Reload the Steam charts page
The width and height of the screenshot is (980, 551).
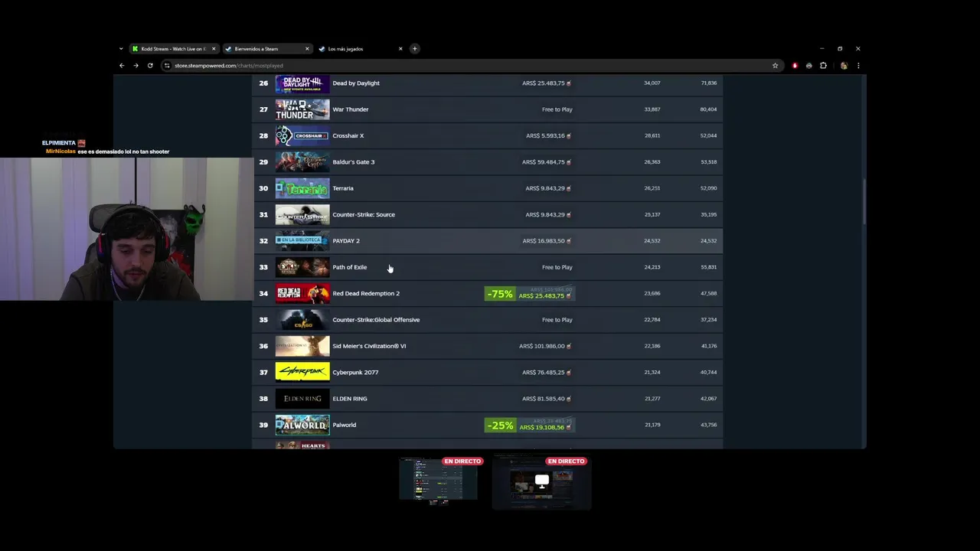click(x=150, y=66)
